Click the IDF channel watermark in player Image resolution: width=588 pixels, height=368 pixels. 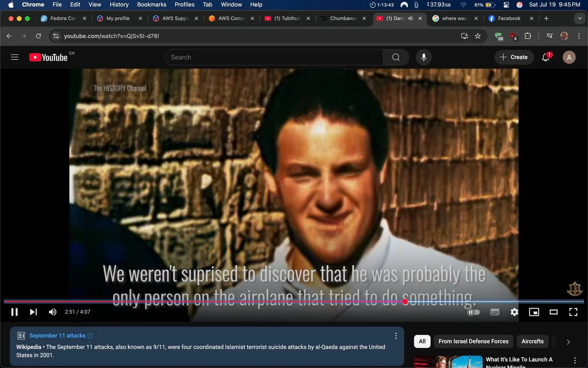click(x=575, y=289)
